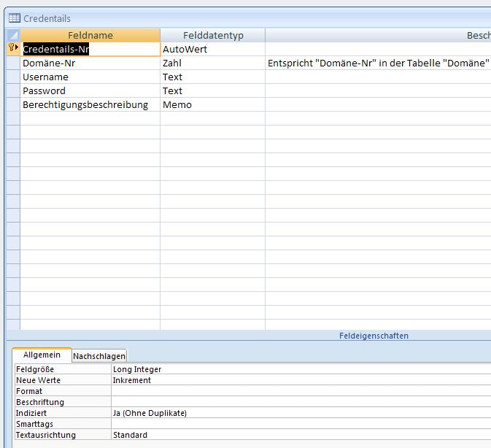Open the AutoWert data type cell
This screenshot has height=448, width=491.
[212, 49]
